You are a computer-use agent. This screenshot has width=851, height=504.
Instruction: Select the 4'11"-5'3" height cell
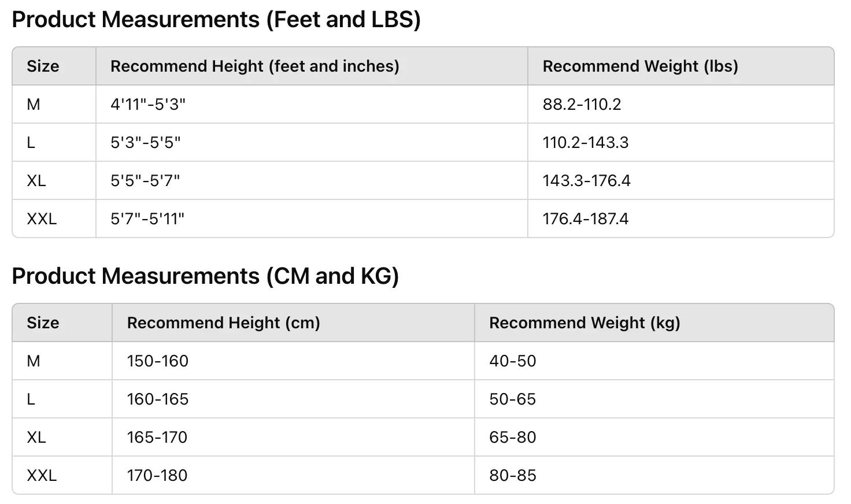click(148, 105)
